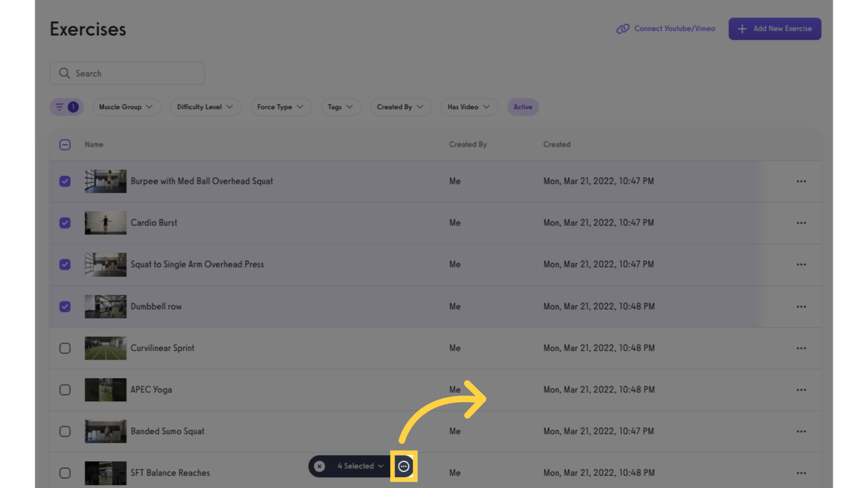Viewport: 868px width, 488px height.
Task: Open bulk actions menu for selected exercises
Action: click(x=403, y=466)
